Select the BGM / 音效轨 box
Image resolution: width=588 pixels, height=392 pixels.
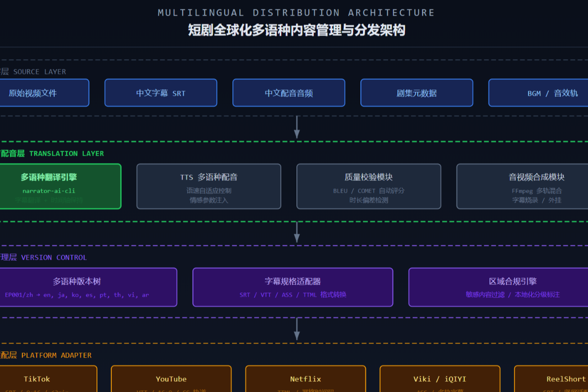[538, 93]
